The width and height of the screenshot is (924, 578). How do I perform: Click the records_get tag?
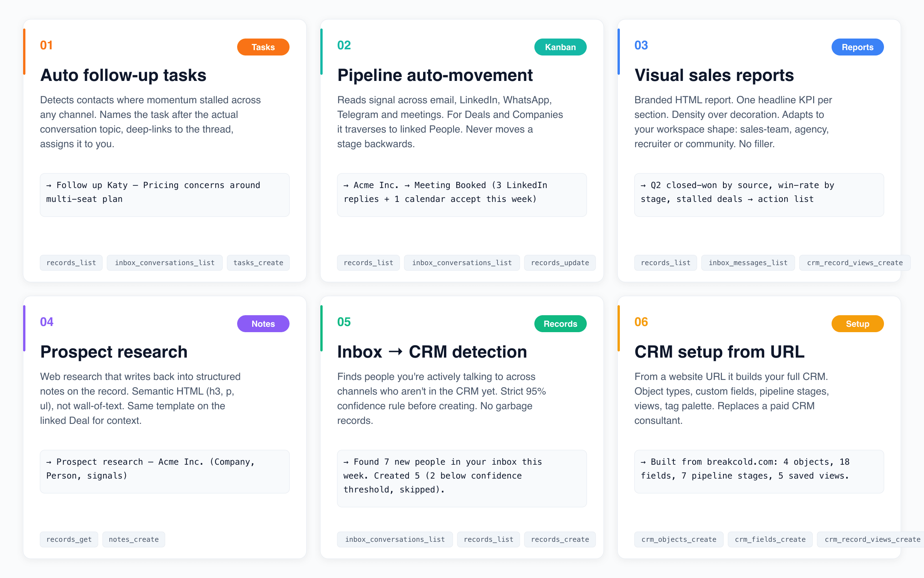pyautogui.click(x=69, y=539)
